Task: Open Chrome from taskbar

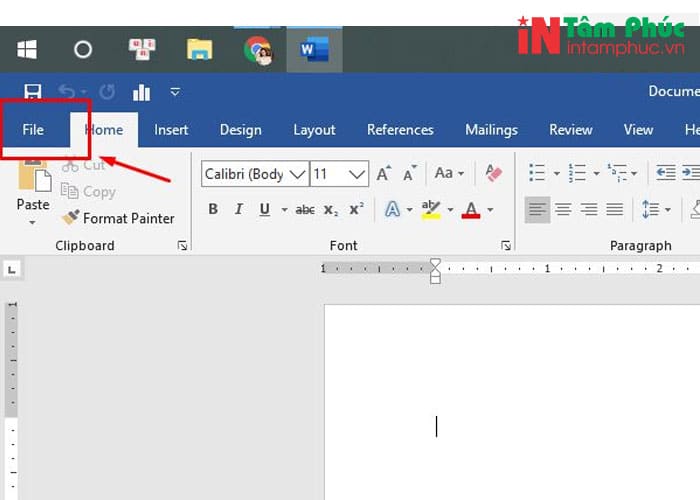Action: [x=258, y=50]
